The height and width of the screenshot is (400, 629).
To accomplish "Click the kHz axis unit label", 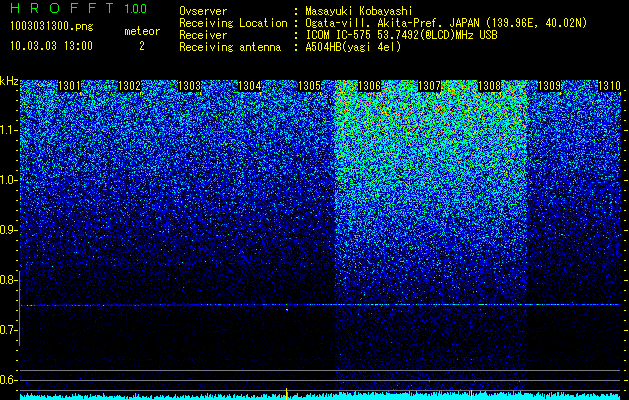I will coord(9,81).
